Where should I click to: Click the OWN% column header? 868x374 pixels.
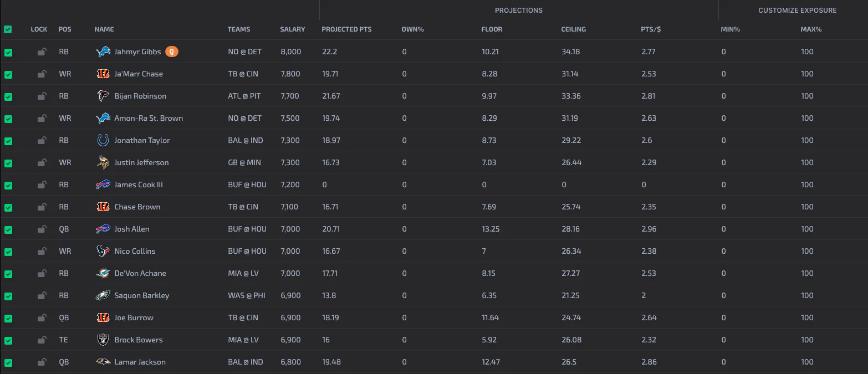pos(412,29)
